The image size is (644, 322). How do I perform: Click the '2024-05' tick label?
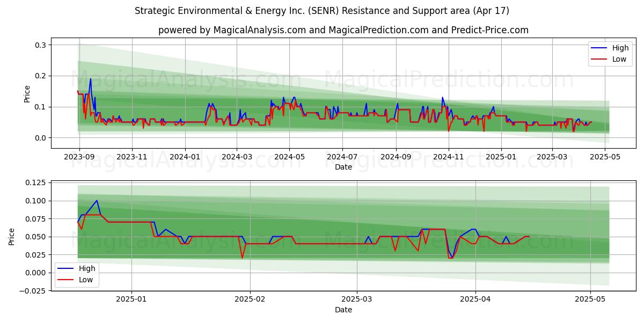[289, 156]
